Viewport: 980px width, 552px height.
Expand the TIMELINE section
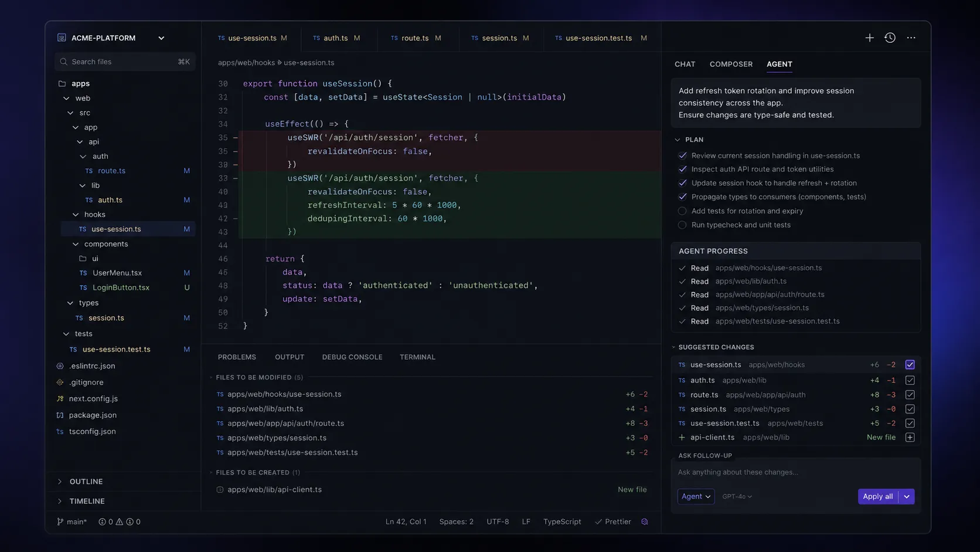point(60,502)
